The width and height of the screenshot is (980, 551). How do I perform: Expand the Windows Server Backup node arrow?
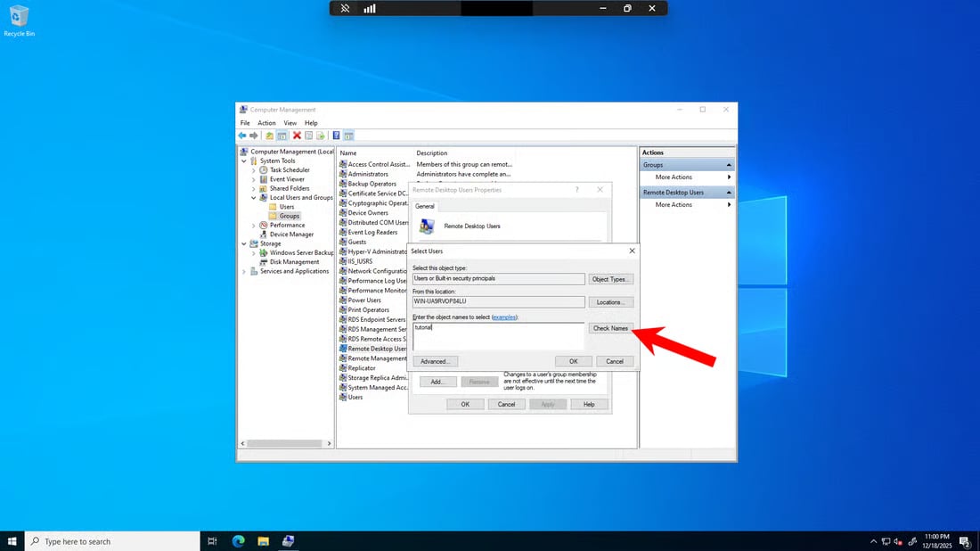(x=254, y=253)
